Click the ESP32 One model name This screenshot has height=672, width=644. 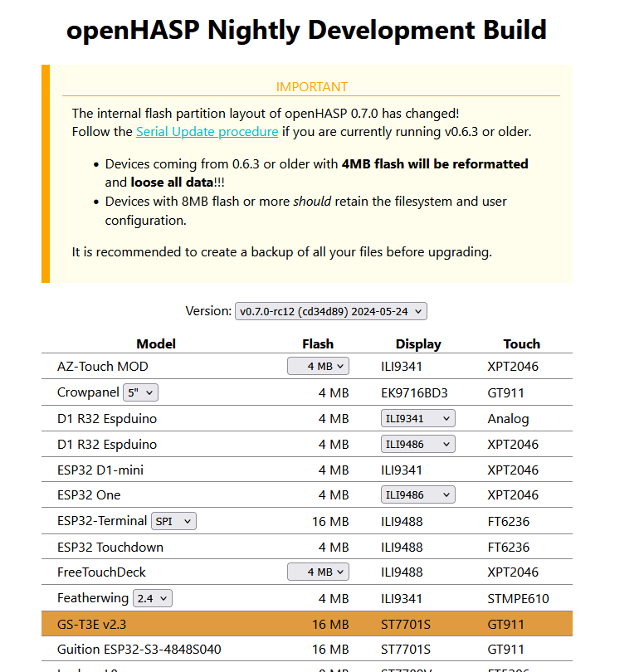click(89, 495)
